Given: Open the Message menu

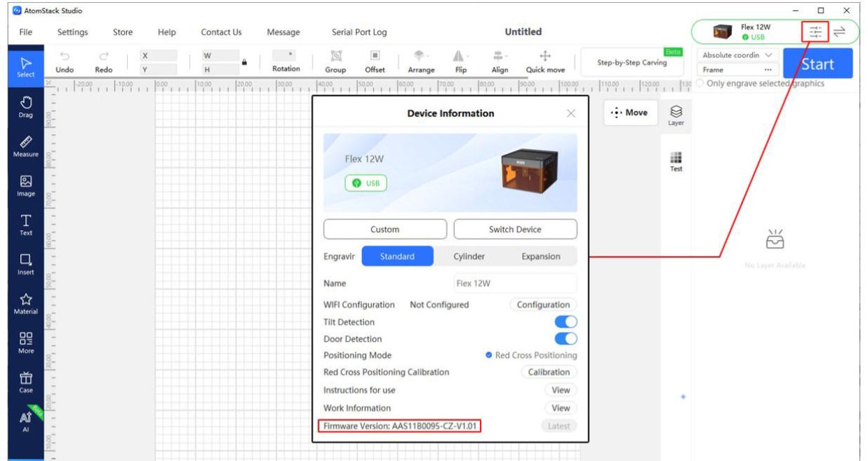Looking at the screenshot, I should pyautogui.click(x=283, y=32).
